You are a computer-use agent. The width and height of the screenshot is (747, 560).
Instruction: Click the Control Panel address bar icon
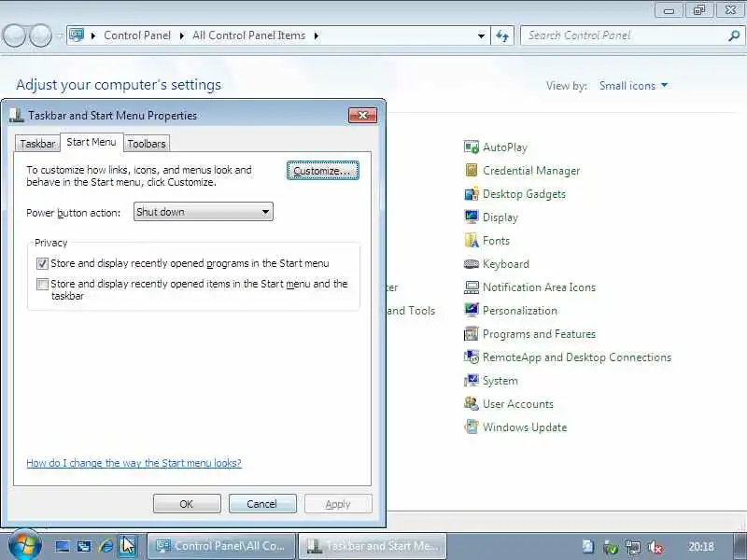point(77,35)
